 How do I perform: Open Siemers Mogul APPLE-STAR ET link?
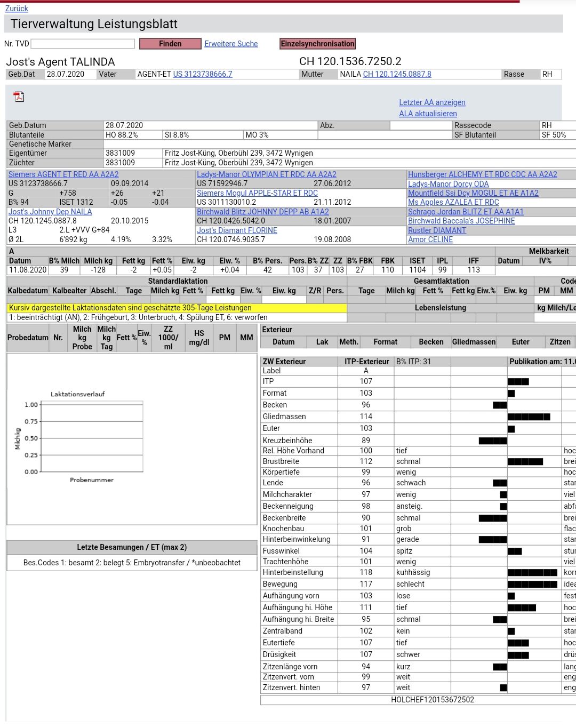(257, 193)
